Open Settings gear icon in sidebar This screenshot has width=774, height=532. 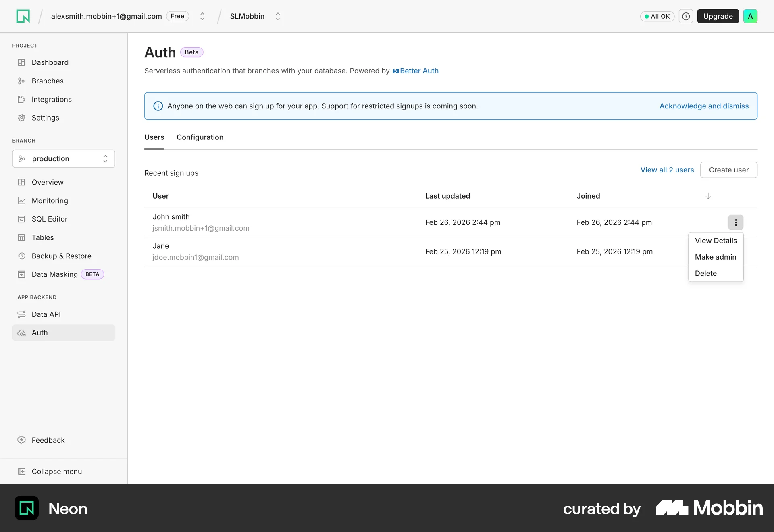(x=21, y=118)
